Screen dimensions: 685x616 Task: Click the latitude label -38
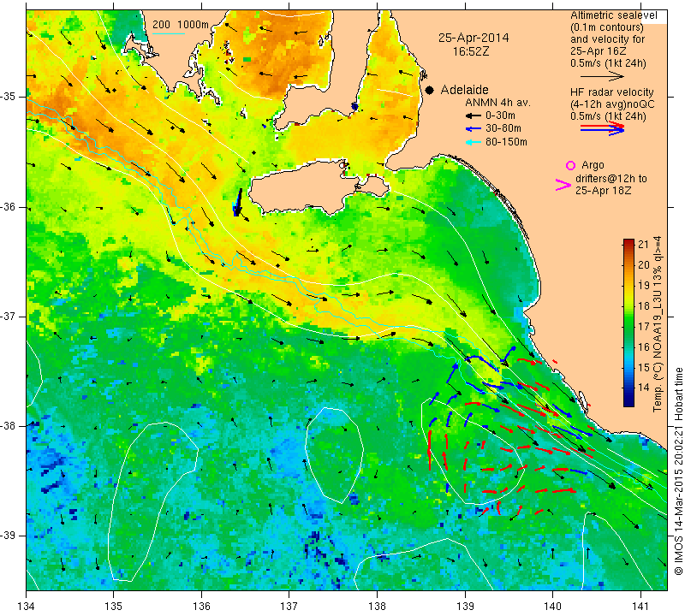pyautogui.click(x=9, y=425)
